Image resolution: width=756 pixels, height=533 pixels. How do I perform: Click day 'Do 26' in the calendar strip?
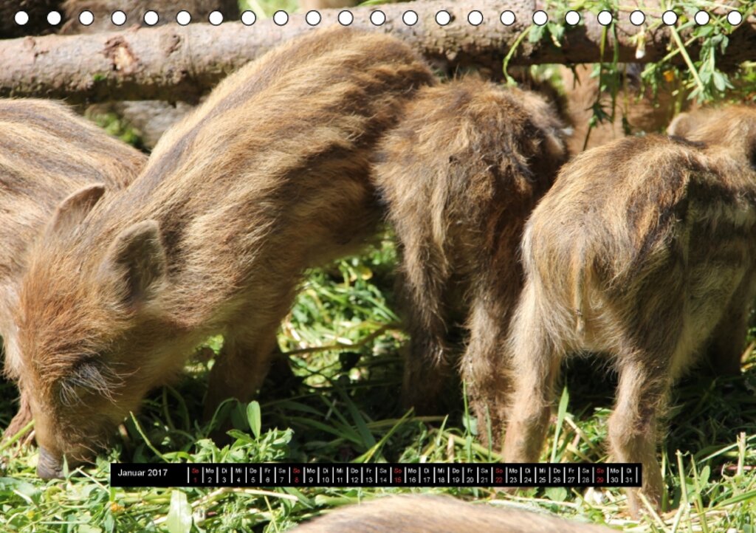pos(557,475)
